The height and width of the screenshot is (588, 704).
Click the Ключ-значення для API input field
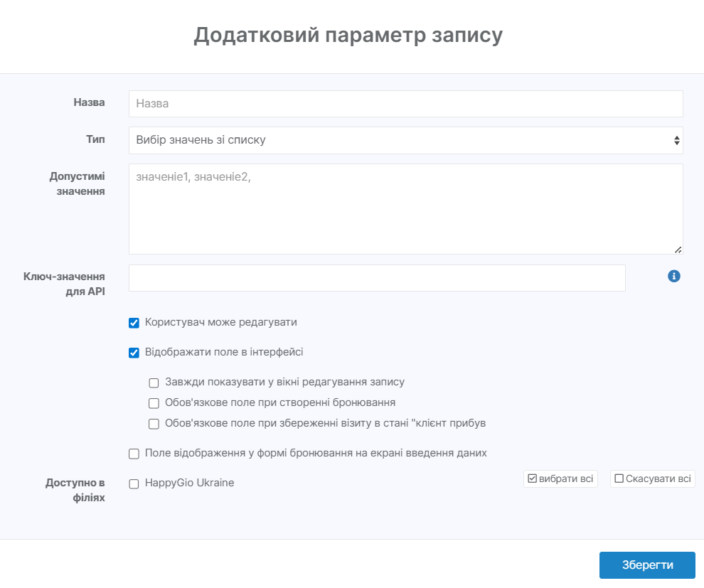tap(377, 278)
